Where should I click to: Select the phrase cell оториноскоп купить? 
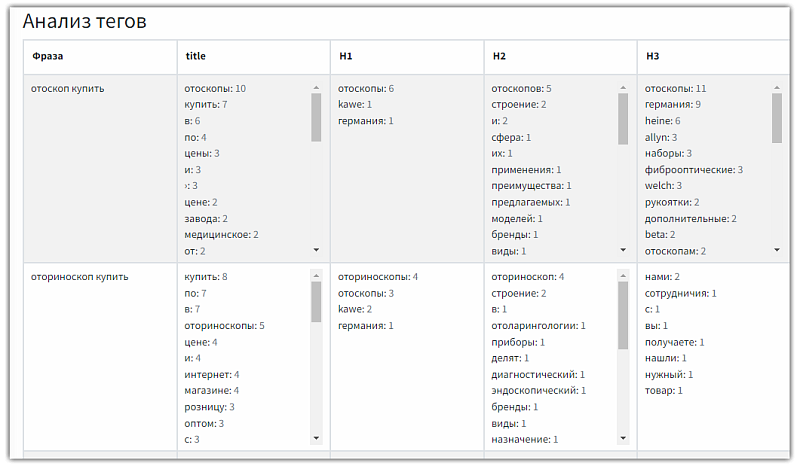click(x=80, y=277)
